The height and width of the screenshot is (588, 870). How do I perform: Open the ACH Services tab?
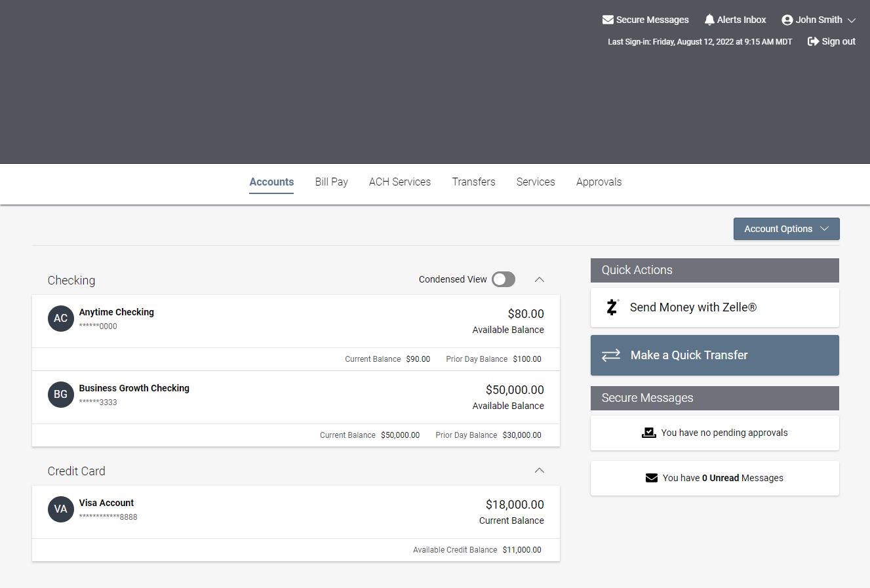[x=400, y=182]
